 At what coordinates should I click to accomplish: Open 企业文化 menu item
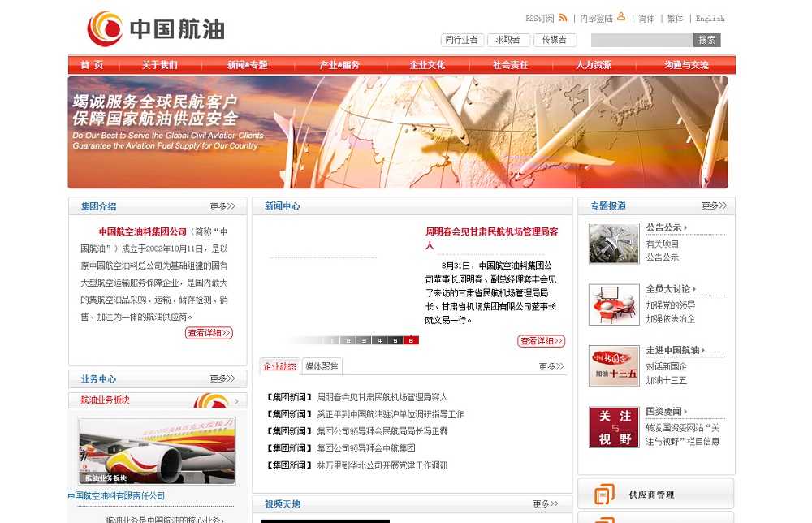(x=427, y=65)
